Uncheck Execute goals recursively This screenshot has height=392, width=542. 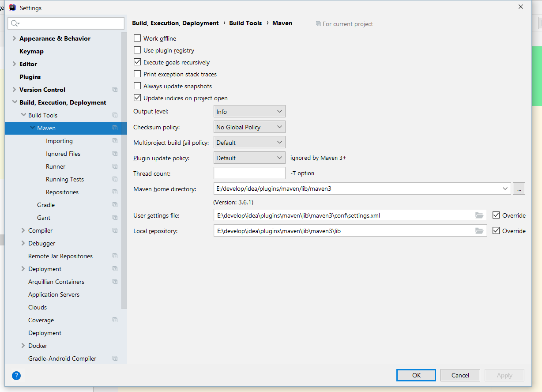coord(137,62)
